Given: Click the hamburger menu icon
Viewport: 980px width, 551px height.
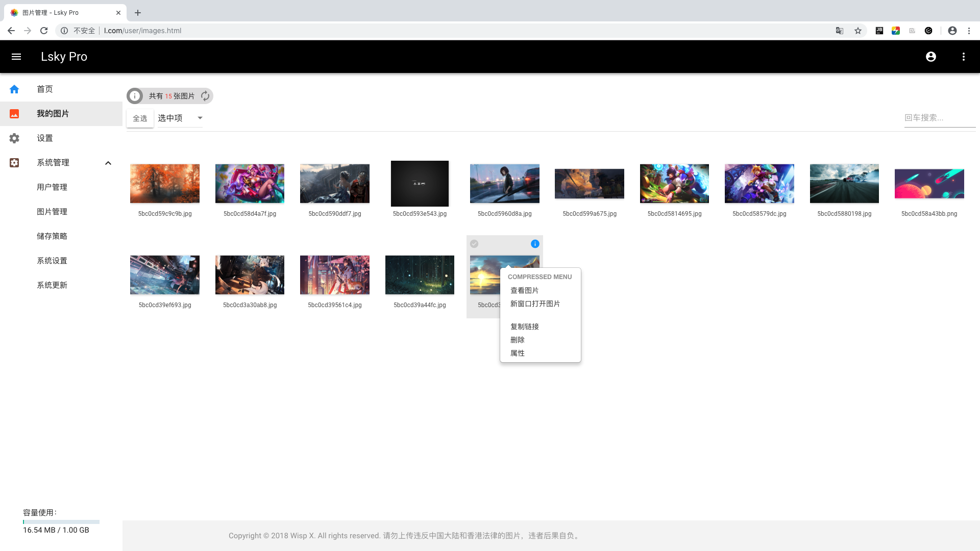Looking at the screenshot, I should [16, 57].
